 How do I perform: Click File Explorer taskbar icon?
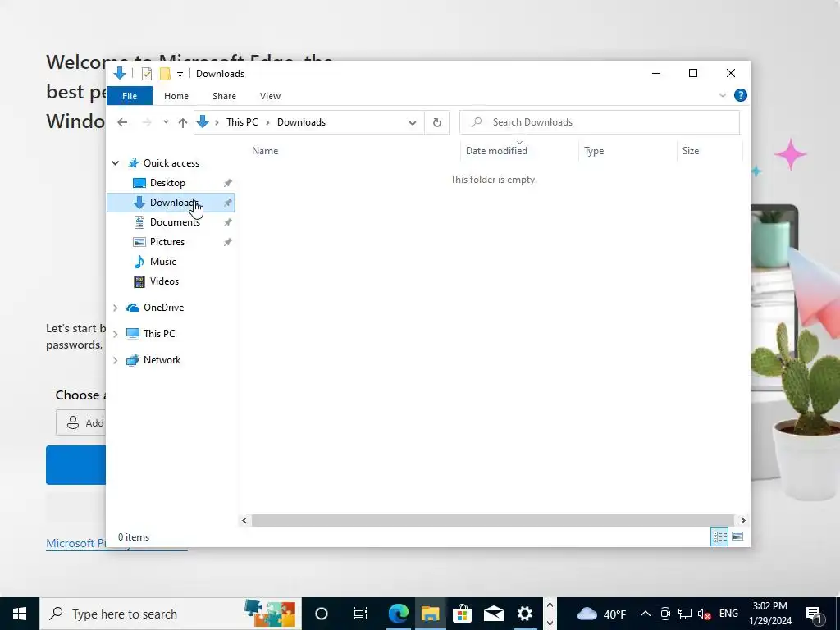(430, 614)
